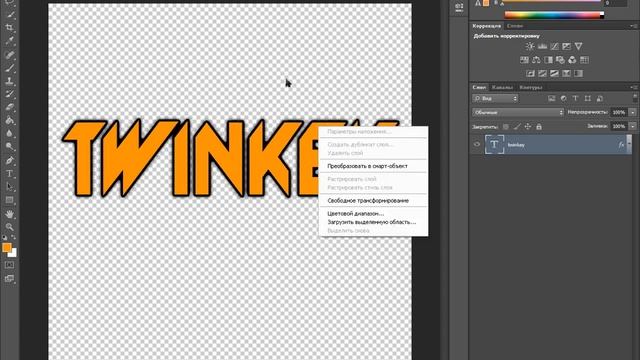Lock transparent pixels of layer
The image size is (640, 360).
pyautogui.click(x=506, y=127)
